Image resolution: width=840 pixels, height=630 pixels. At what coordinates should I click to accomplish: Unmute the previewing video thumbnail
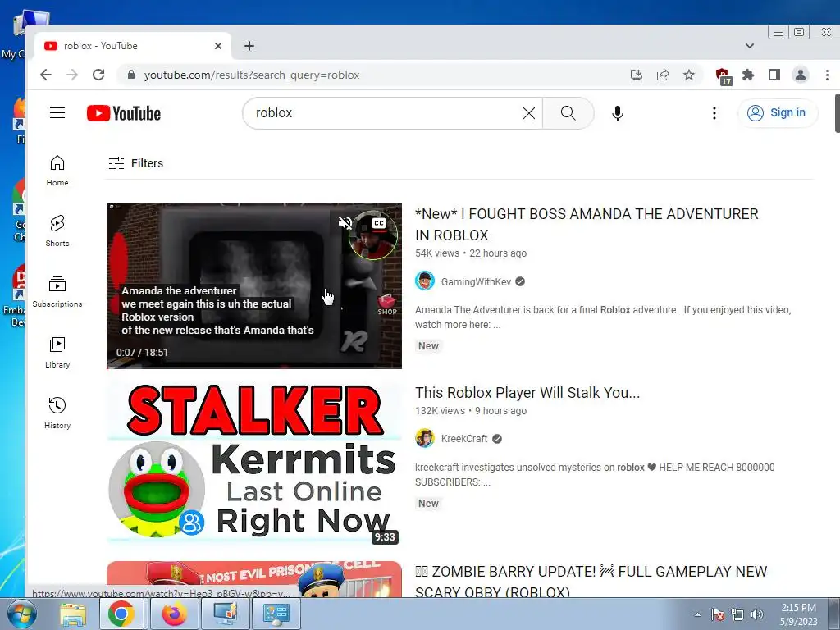(x=345, y=223)
